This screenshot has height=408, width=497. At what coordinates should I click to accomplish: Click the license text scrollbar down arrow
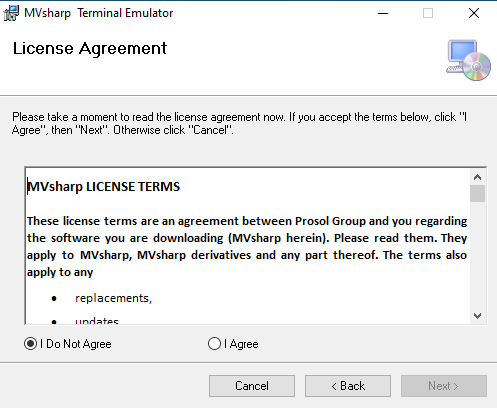click(477, 315)
